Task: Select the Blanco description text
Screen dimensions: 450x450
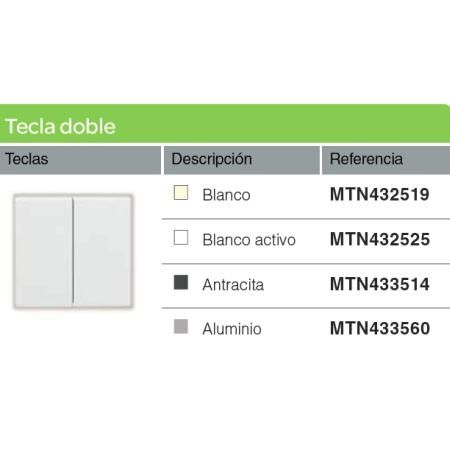Action: click(x=226, y=195)
